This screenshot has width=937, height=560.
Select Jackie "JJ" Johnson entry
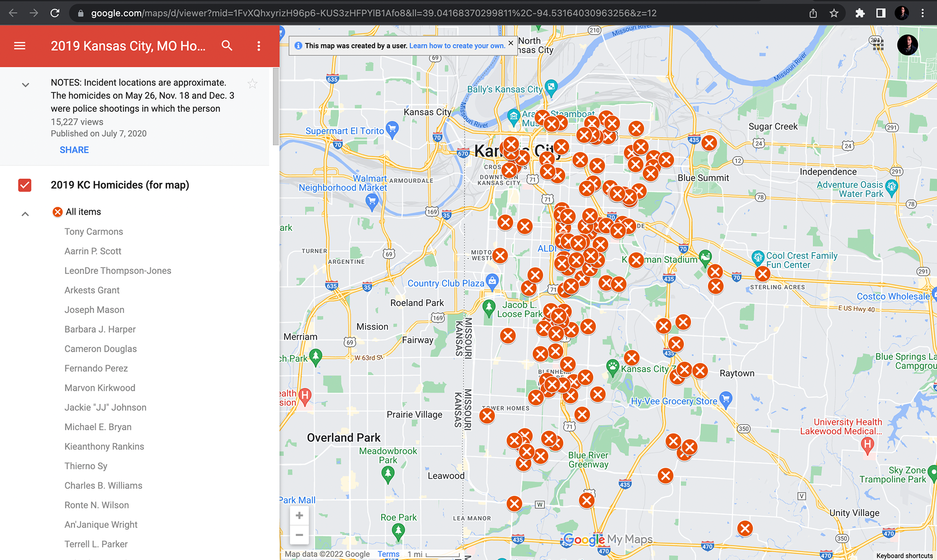coord(105,407)
